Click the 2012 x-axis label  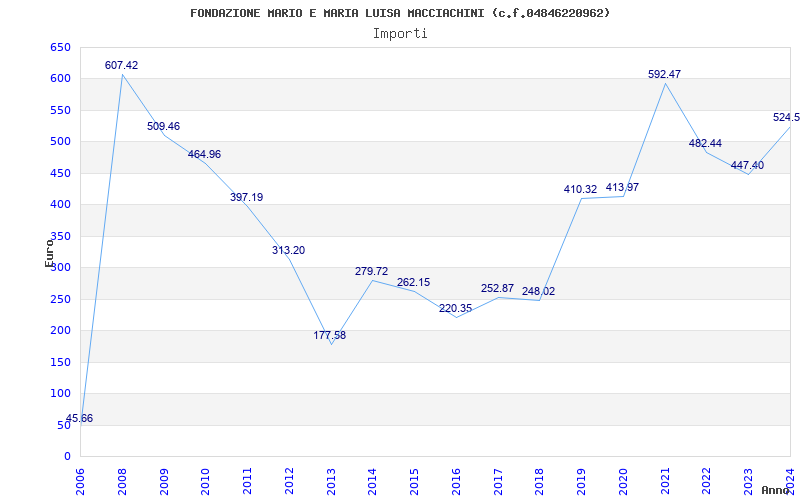point(289,481)
